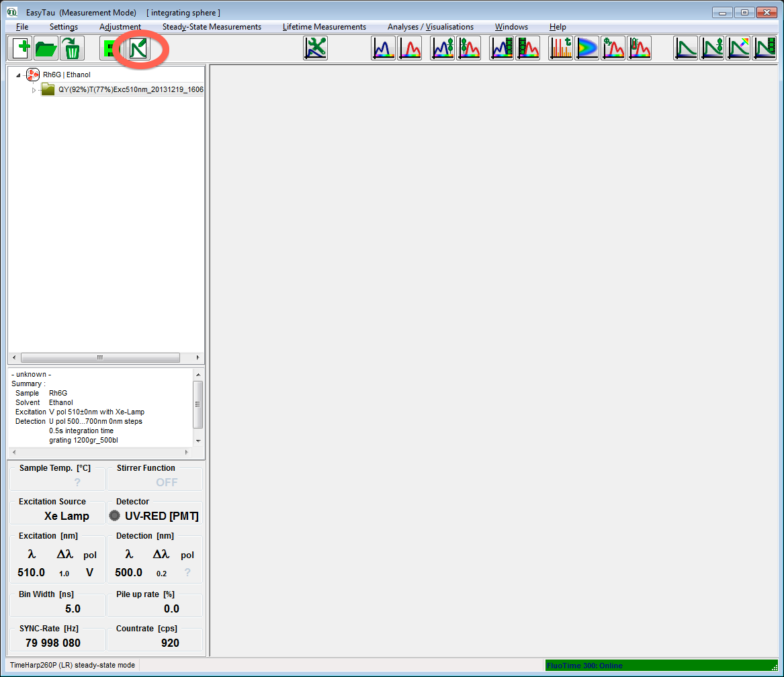Expand the QY(92%)T(77%)Exc510nm folder node
This screenshot has width=784, height=677.
coord(34,90)
